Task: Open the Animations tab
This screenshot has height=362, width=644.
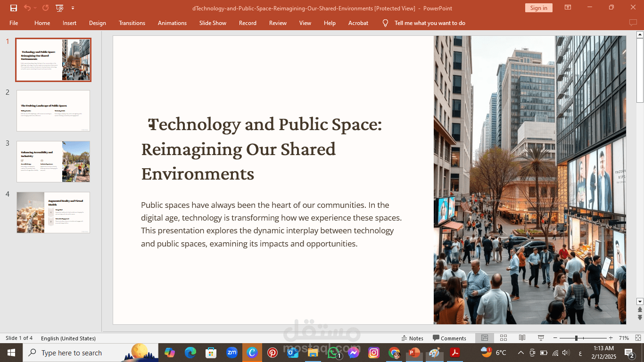Action: pyautogui.click(x=172, y=23)
